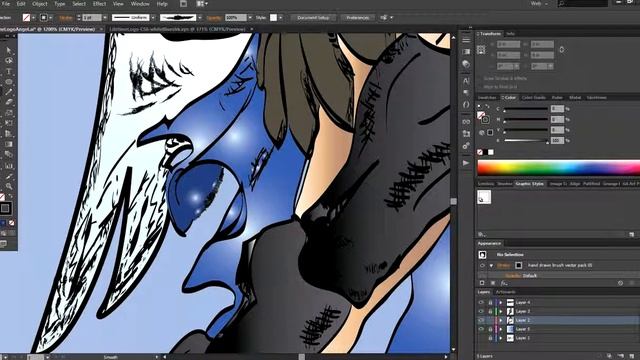Open the Symbols panel dock icon

click(466, 146)
